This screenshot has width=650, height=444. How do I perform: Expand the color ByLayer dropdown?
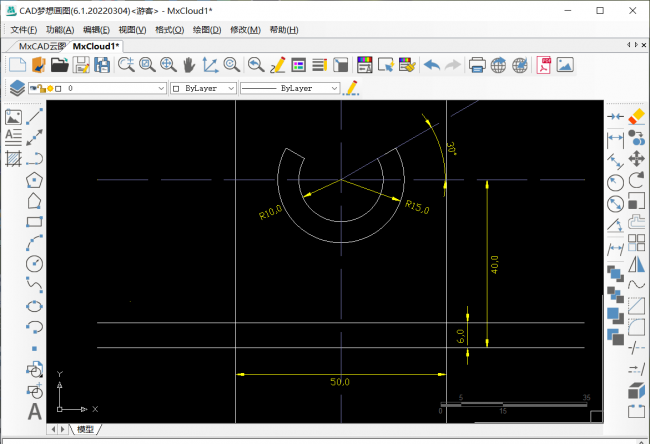point(231,88)
